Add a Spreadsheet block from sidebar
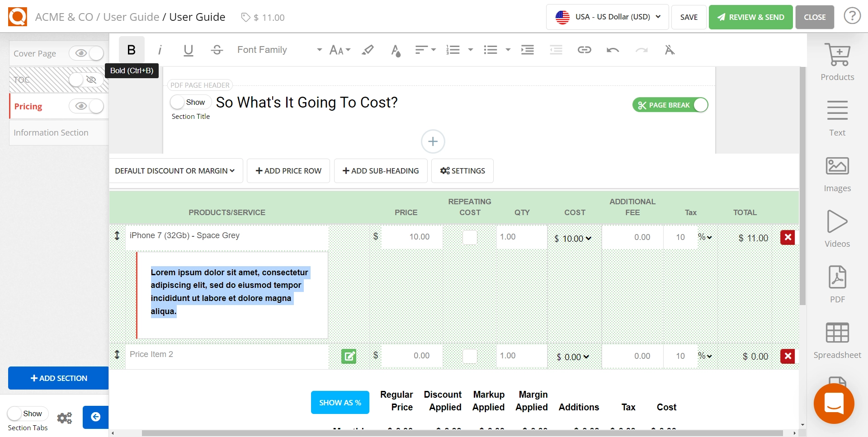The image size is (868, 437). coord(837,340)
